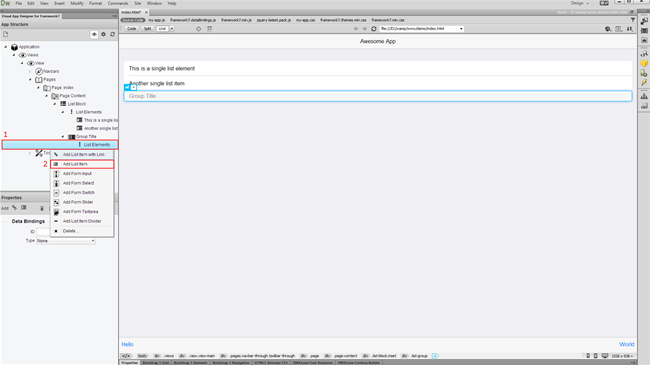
Task: Select 'This is a single list' tree item
Action: [x=101, y=120]
